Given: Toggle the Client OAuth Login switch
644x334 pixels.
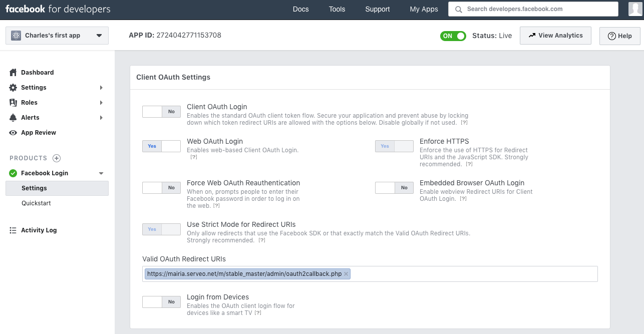Looking at the screenshot, I should [x=161, y=112].
